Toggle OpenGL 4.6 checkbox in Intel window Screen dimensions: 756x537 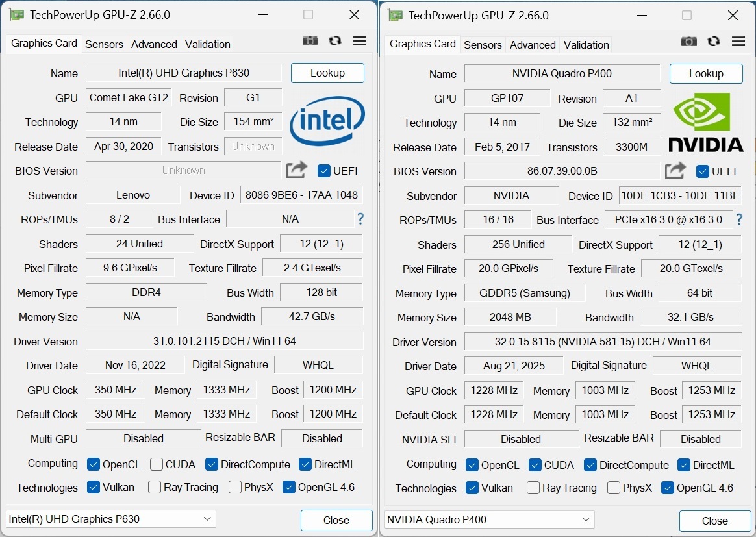point(288,487)
